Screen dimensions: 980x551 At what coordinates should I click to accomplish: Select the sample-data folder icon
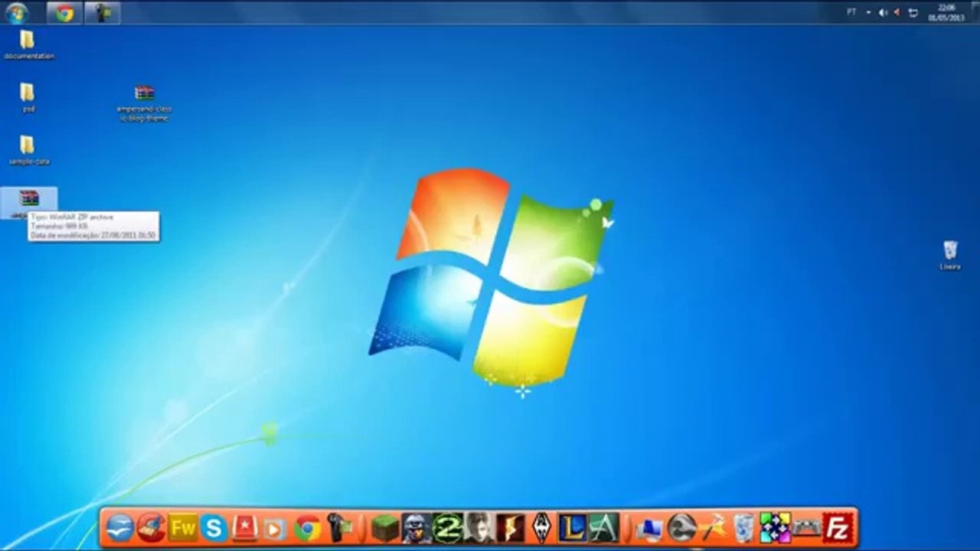[x=28, y=150]
